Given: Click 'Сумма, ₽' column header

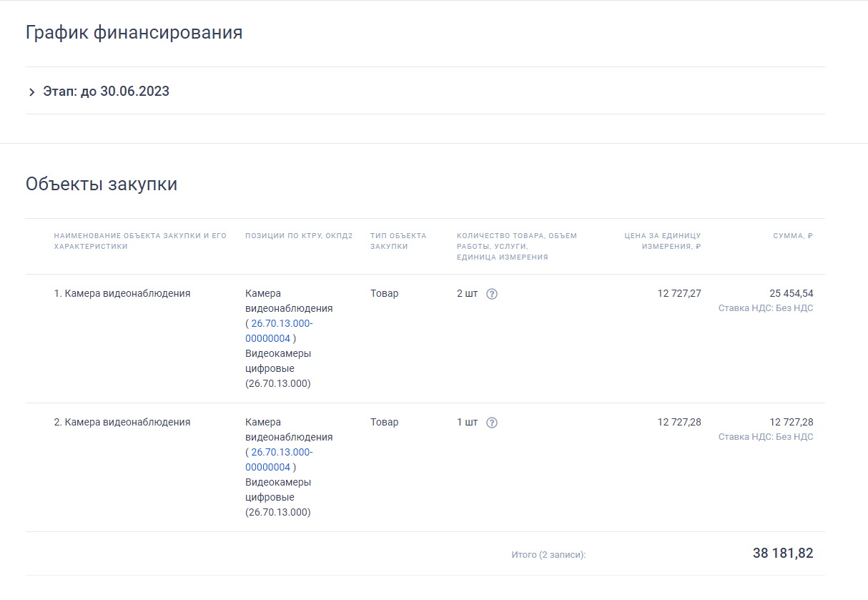Looking at the screenshot, I should coord(793,236).
